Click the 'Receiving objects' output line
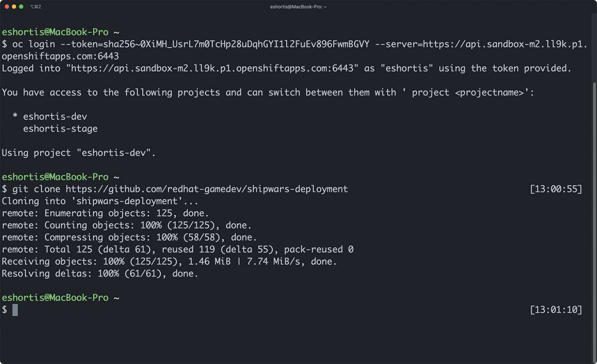The image size is (597, 364). 169,262
